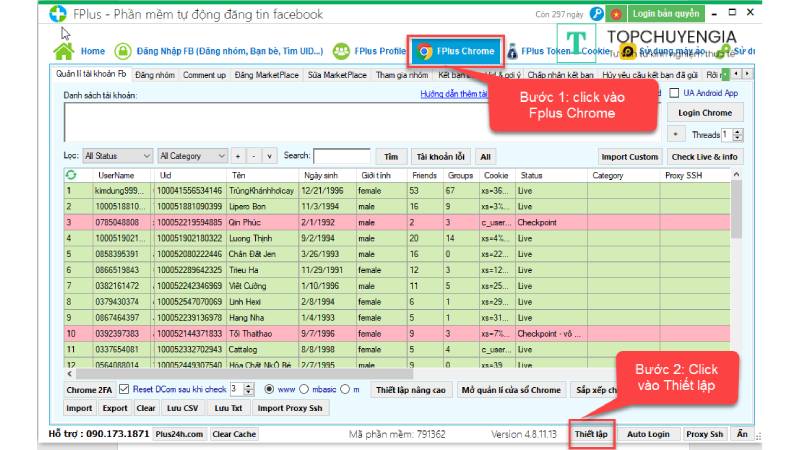Click the Check Live & info button
The height and width of the screenshot is (450, 800).
point(705,157)
